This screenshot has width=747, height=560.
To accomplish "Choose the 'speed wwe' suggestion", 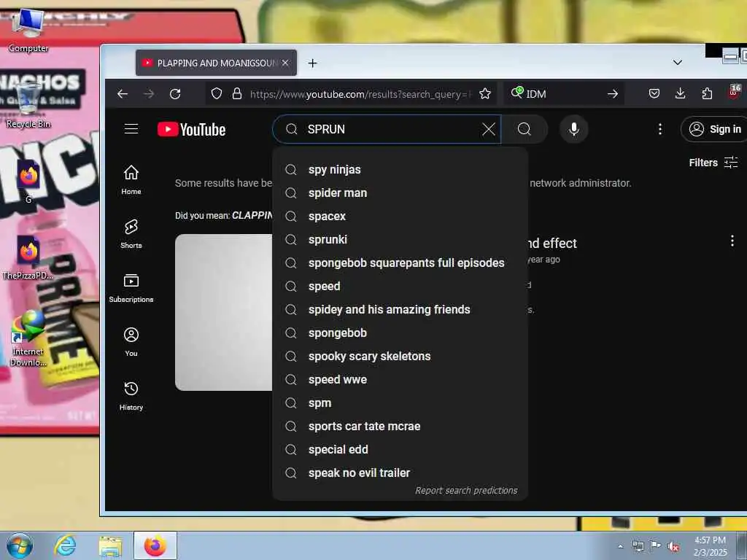I will click(400, 379).
